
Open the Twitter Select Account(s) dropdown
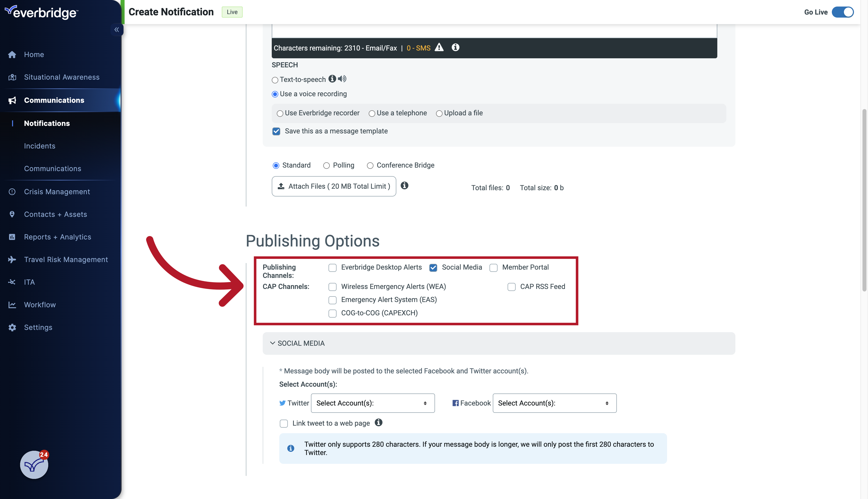click(373, 403)
